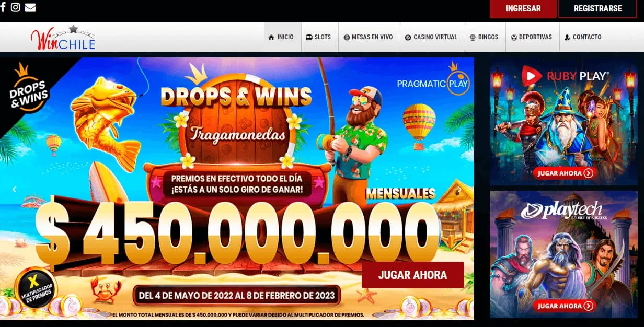This screenshot has height=327, width=644.
Task: Click the WinChile logo
Action: (63, 38)
